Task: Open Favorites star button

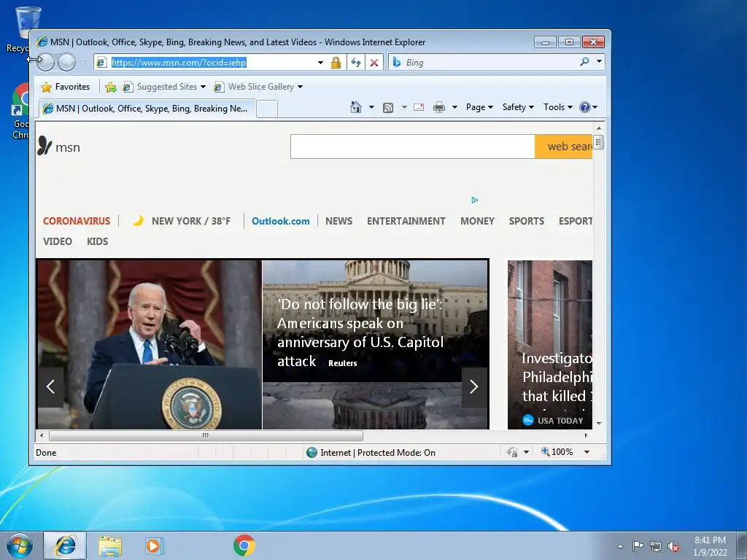Action: coord(65,87)
